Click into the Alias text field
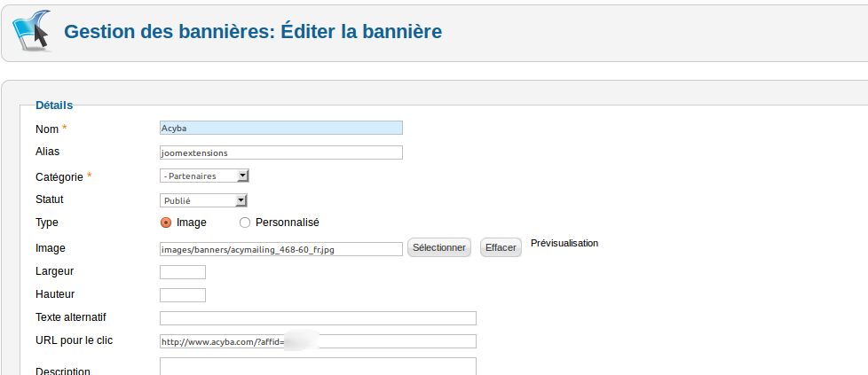868x375 pixels. click(x=280, y=152)
